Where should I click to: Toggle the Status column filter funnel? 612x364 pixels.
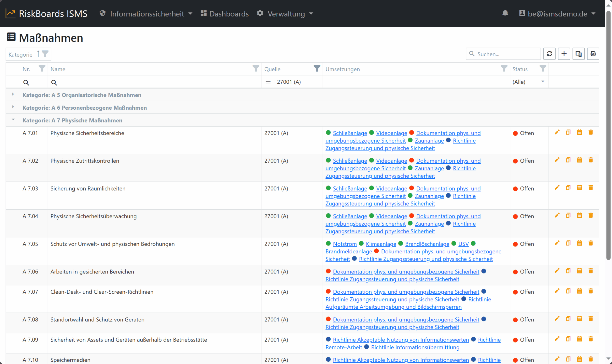pos(543,69)
